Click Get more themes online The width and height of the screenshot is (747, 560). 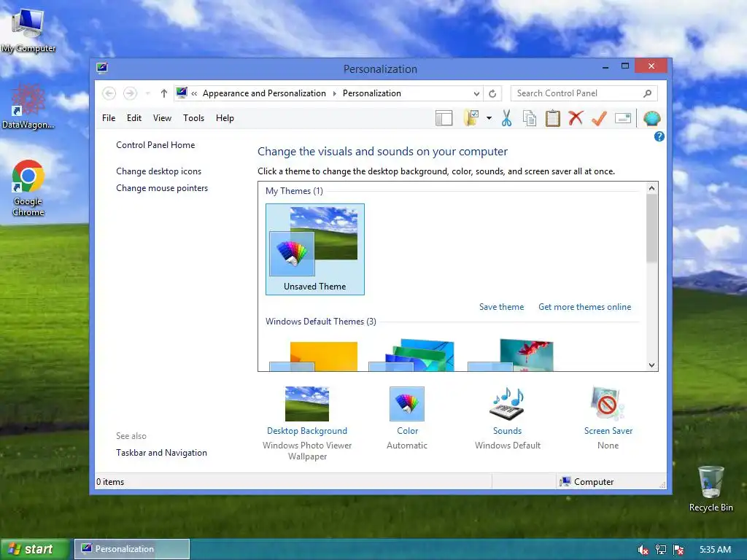[x=584, y=307]
